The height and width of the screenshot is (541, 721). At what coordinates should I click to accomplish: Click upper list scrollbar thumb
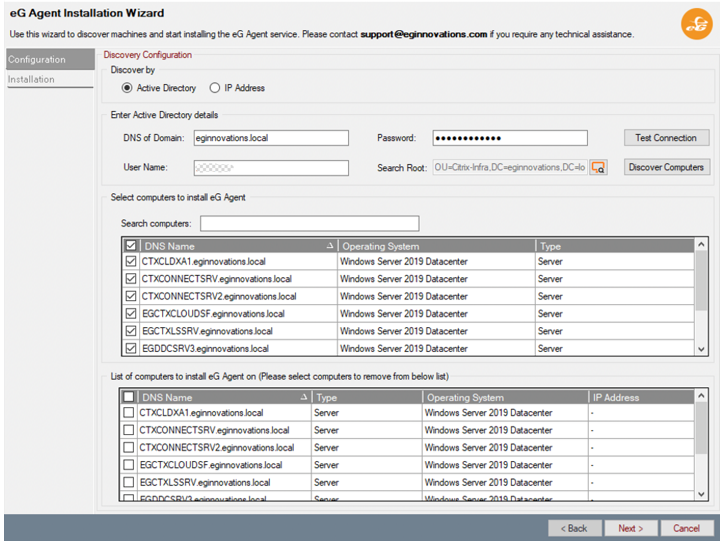[701, 280]
